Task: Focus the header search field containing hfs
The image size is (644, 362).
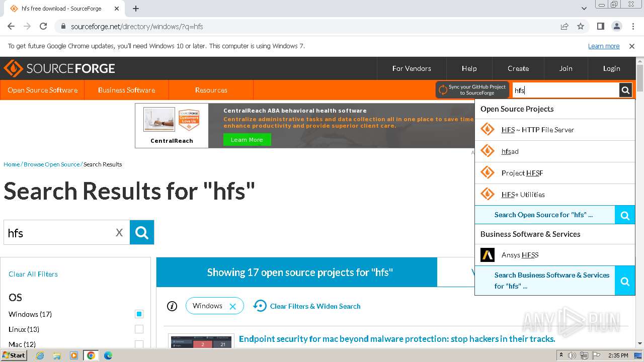Action: point(566,90)
